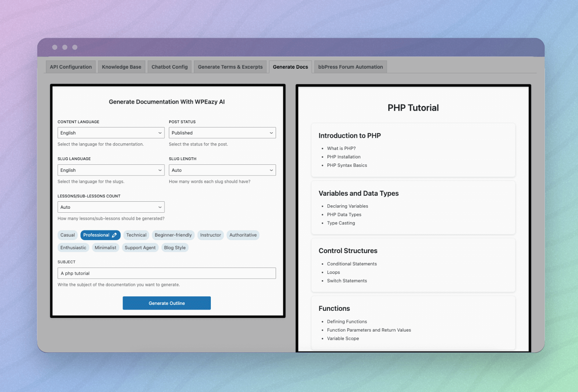Change the Slug Length setting
The image size is (578, 392).
[222, 170]
